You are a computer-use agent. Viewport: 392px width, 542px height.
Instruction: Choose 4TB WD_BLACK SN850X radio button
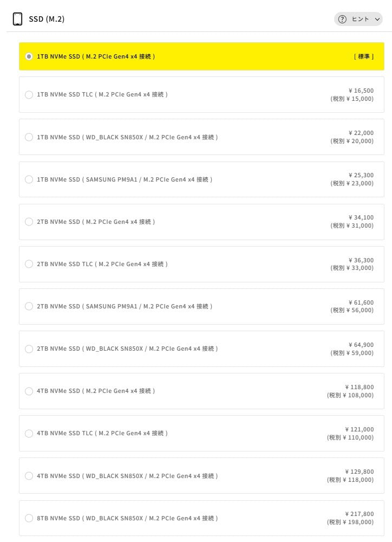[29, 476]
